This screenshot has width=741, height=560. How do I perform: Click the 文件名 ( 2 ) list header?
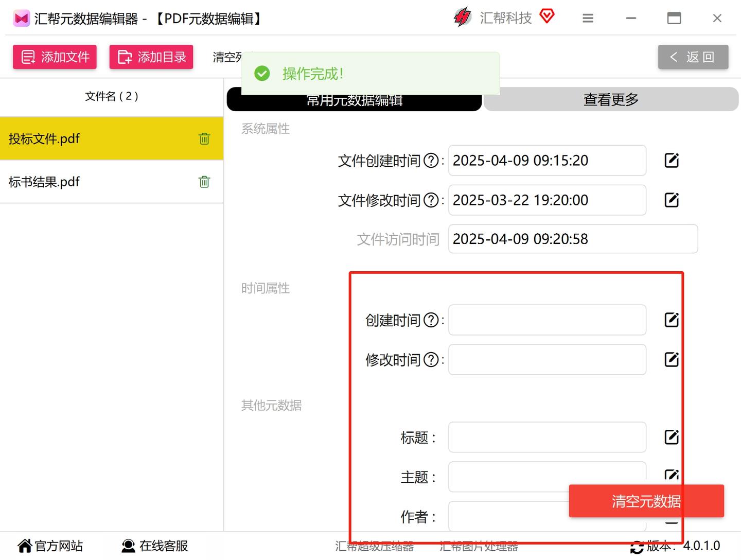(112, 96)
